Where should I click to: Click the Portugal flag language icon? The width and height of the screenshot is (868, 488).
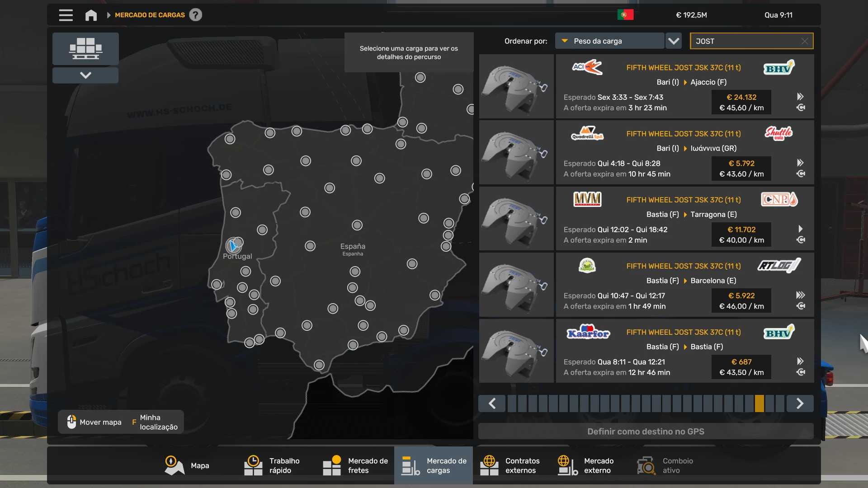(x=625, y=15)
